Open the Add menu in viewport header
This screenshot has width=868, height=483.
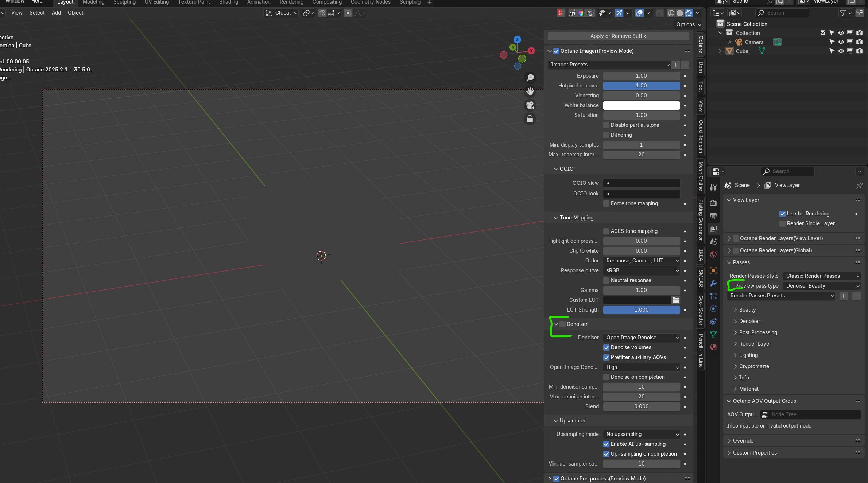56,13
